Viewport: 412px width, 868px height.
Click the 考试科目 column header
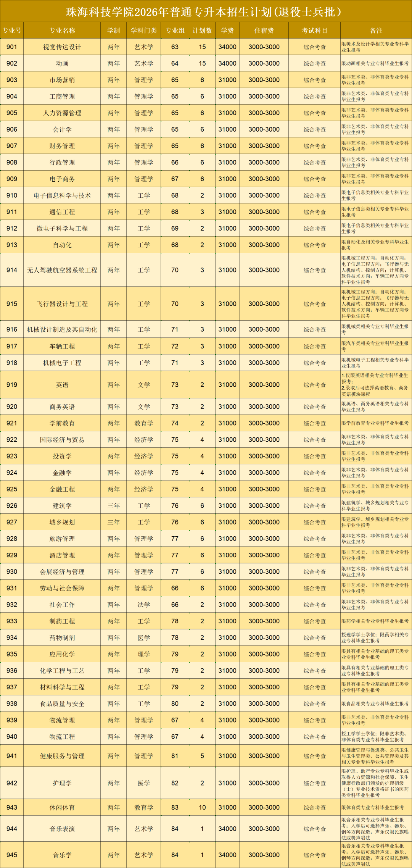coord(315,31)
